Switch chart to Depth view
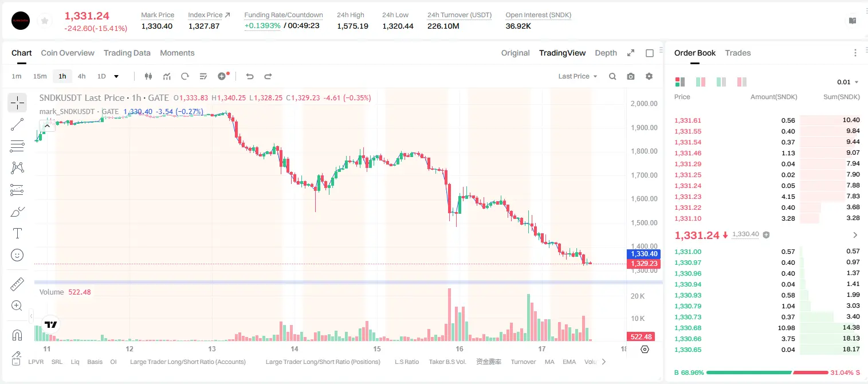The image size is (868, 384). [x=606, y=53]
